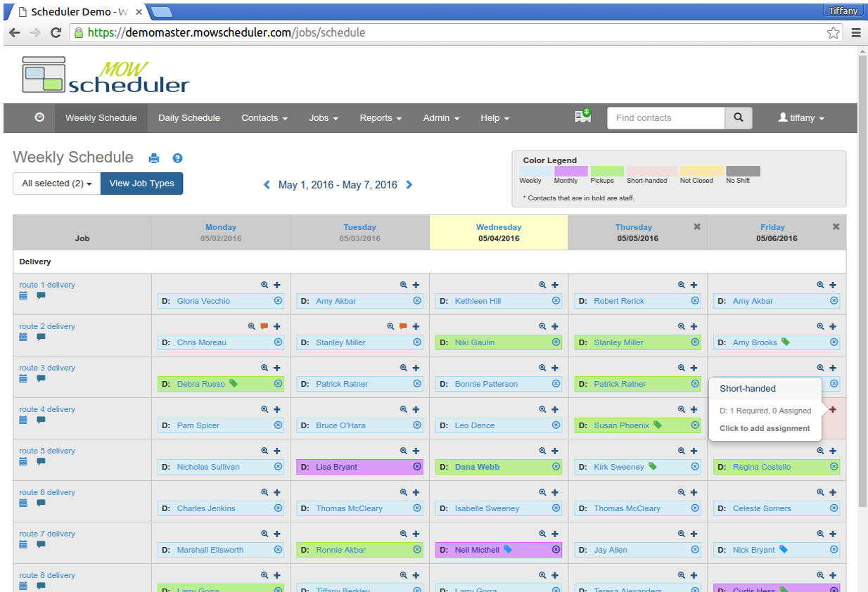Screen dimensions: 868x592
Task: Open the blue help question mark icon
Action: [177, 158]
